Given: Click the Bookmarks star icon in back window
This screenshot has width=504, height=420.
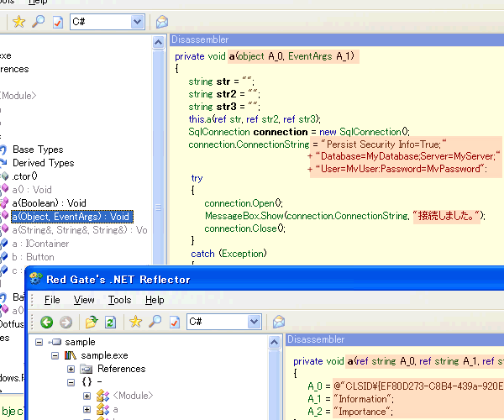Looking at the screenshot, I should (x=18, y=22).
